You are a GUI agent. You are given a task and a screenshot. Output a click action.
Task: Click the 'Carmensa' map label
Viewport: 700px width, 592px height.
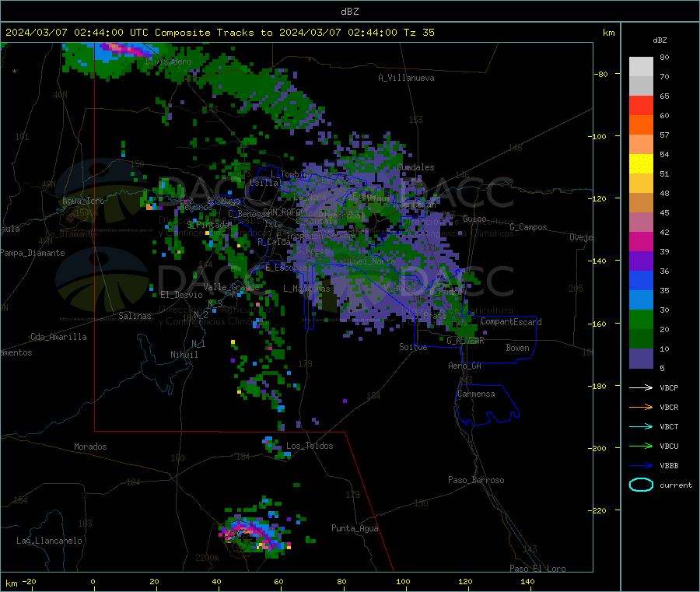[x=476, y=394]
